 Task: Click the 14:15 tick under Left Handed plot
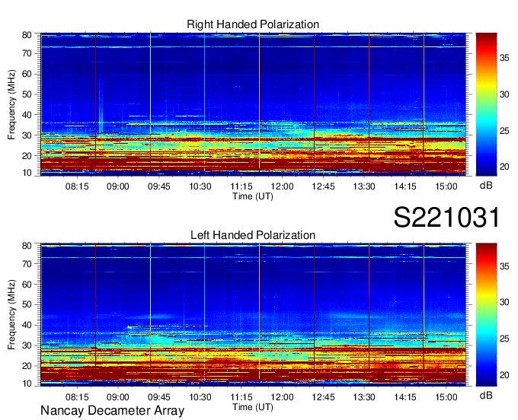(x=405, y=397)
